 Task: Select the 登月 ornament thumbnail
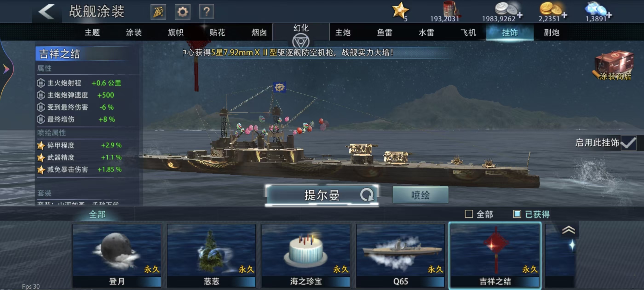(117, 255)
